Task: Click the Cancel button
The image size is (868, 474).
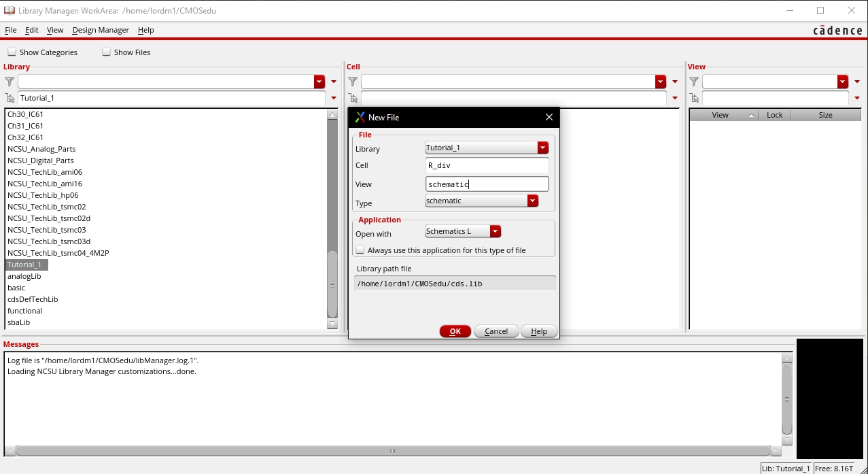Action: (x=496, y=331)
